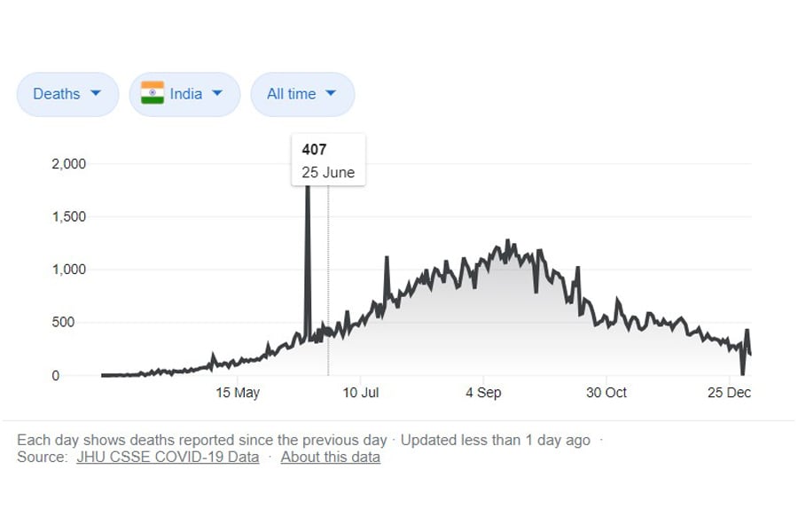Open the JHU CSSE COVID-19 Data link

tap(168, 458)
